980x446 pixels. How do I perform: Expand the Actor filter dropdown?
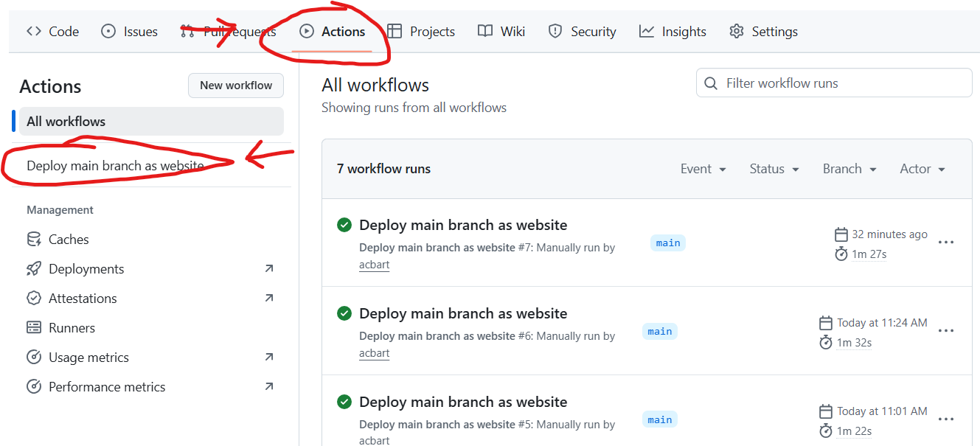pyautogui.click(x=921, y=168)
